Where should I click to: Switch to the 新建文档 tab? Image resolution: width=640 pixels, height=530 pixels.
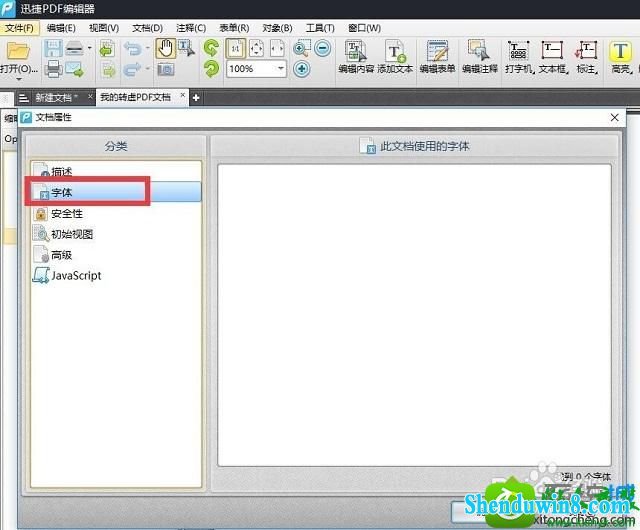click(x=56, y=98)
